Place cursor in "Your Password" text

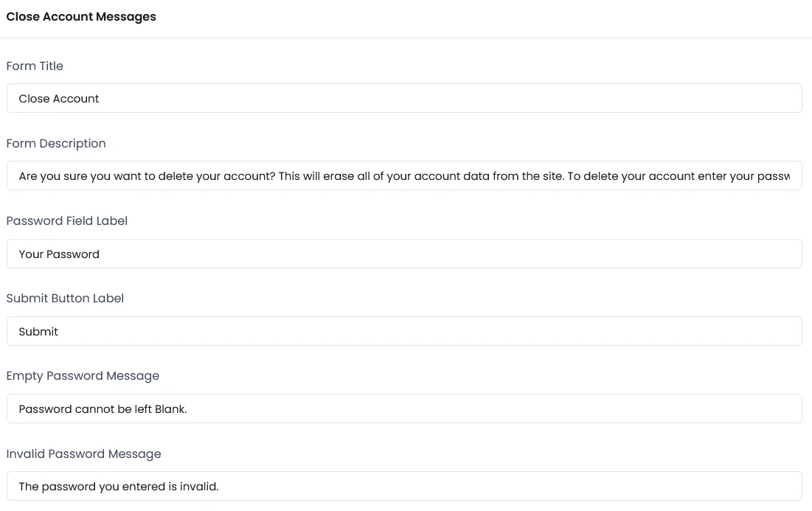tap(59, 254)
